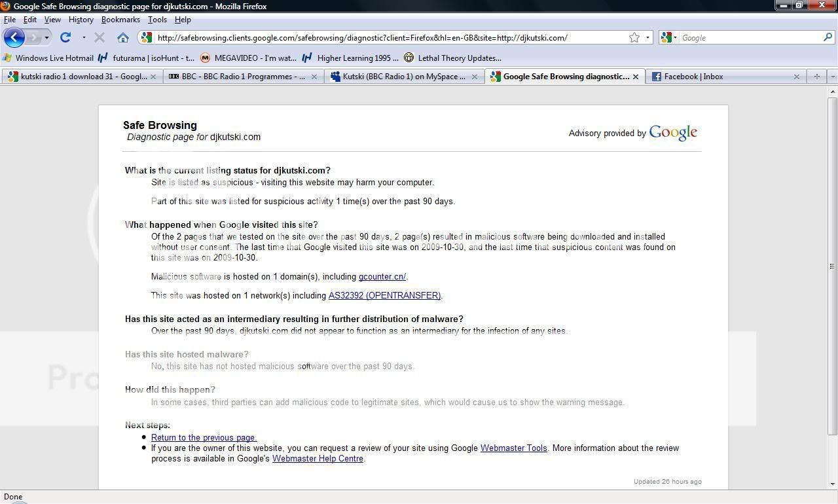Bookmark this page with the star icon
This screenshot has width=838, height=504.
click(634, 37)
